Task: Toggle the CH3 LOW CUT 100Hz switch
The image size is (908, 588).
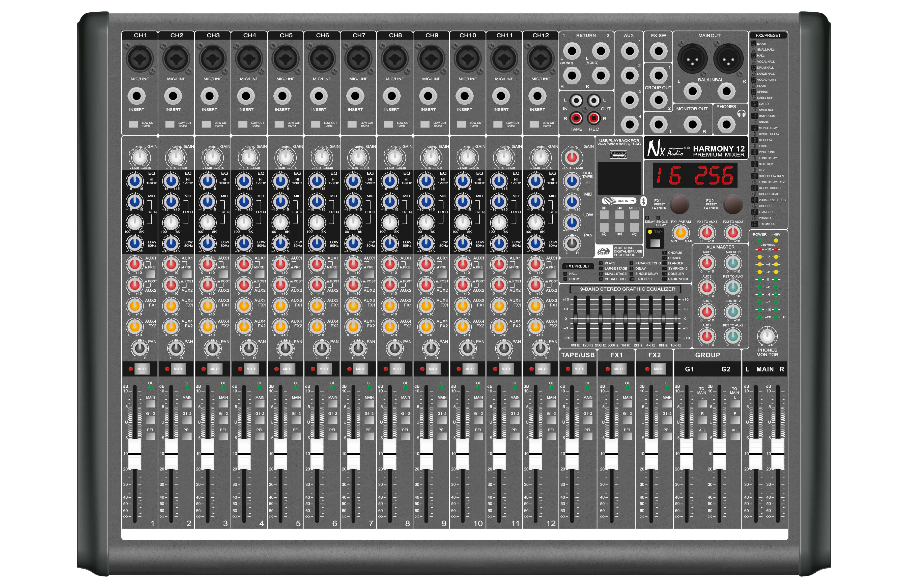Action: click(206, 124)
